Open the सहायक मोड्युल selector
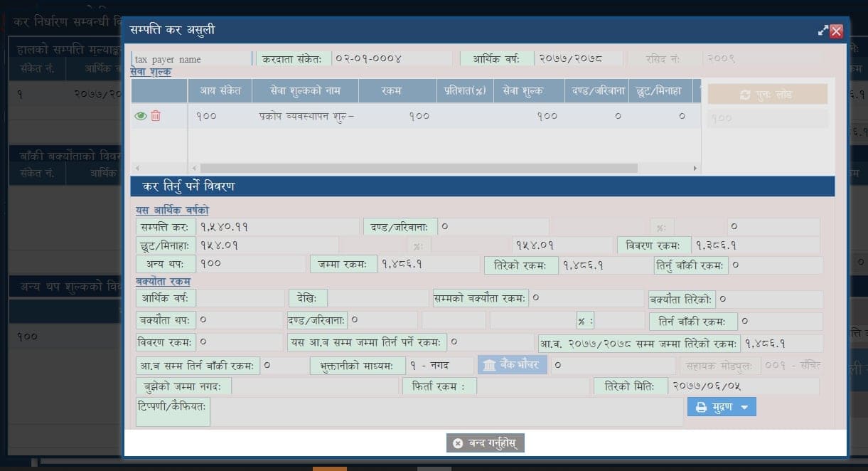 tap(791, 366)
